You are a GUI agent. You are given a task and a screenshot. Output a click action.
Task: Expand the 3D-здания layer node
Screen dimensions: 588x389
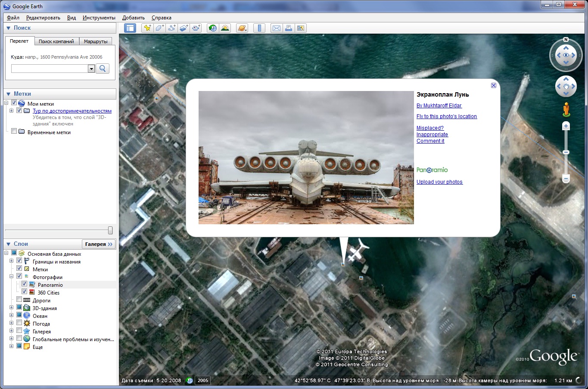pyautogui.click(x=12, y=307)
